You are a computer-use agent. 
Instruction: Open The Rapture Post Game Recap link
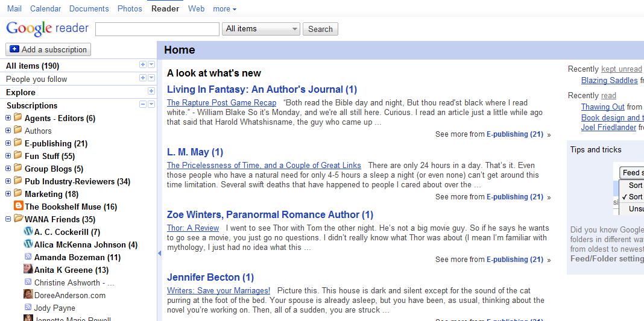222,102
